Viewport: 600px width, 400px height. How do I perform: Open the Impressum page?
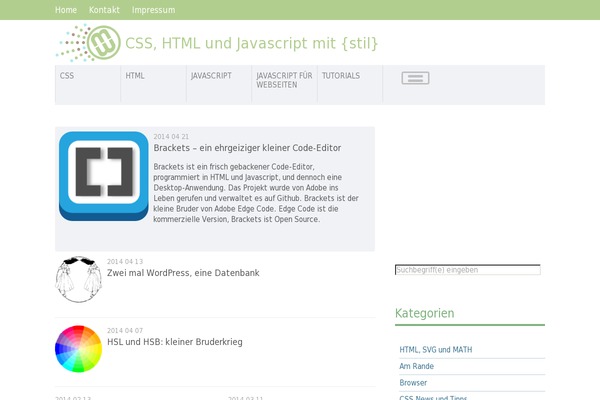pyautogui.click(x=153, y=10)
